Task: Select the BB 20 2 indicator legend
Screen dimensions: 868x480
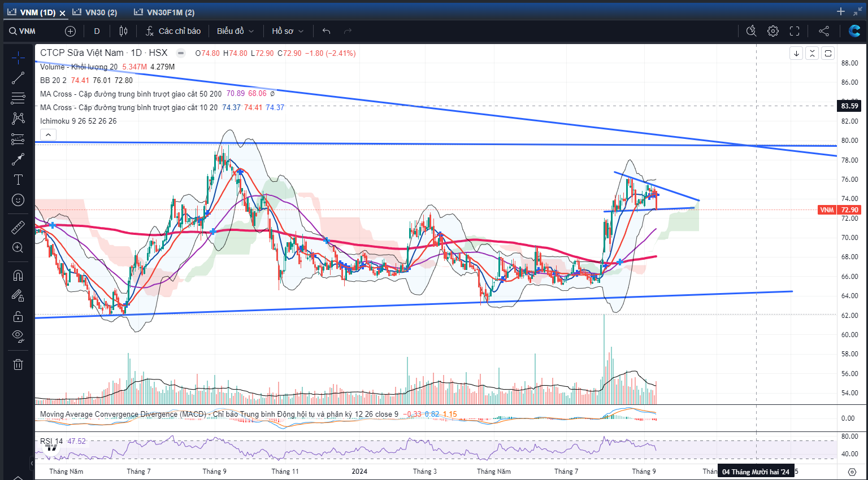Action: [53, 80]
